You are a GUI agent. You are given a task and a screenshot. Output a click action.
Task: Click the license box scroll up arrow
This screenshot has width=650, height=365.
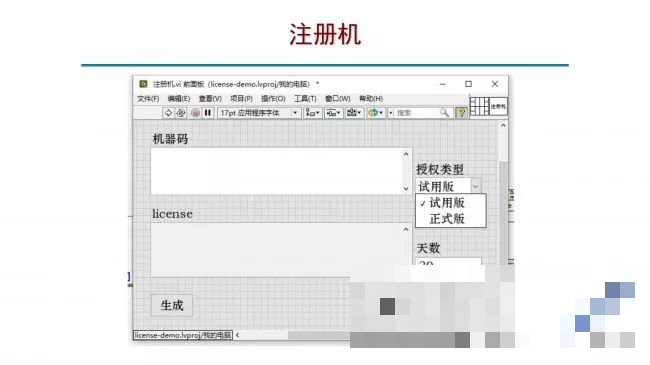click(x=406, y=229)
